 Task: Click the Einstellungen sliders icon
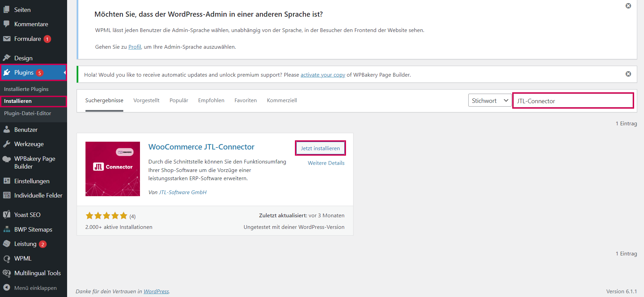click(6, 181)
